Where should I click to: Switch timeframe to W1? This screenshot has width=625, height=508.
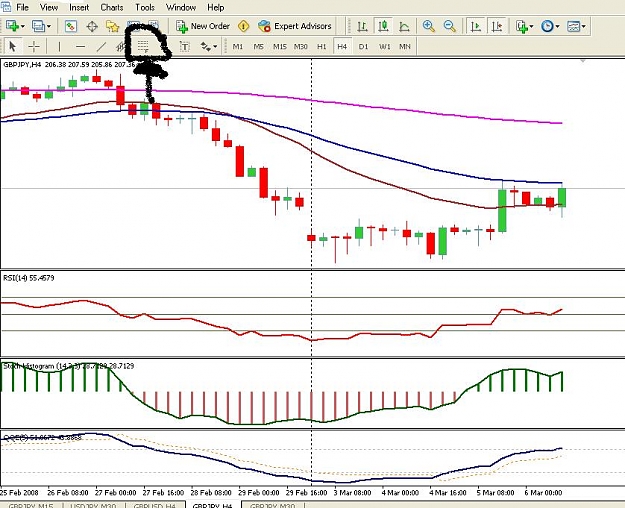click(x=385, y=47)
